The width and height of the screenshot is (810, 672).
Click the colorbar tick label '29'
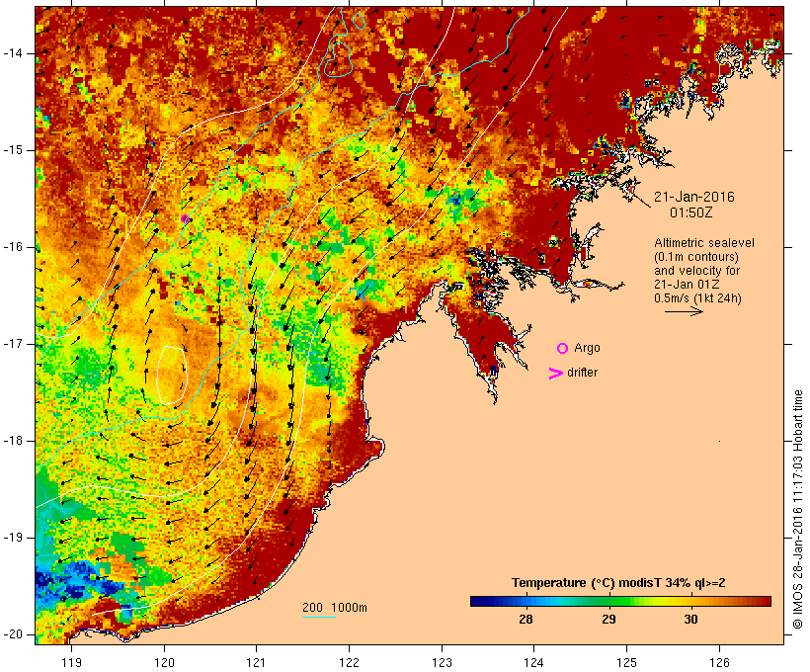pyautogui.click(x=608, y=620)
